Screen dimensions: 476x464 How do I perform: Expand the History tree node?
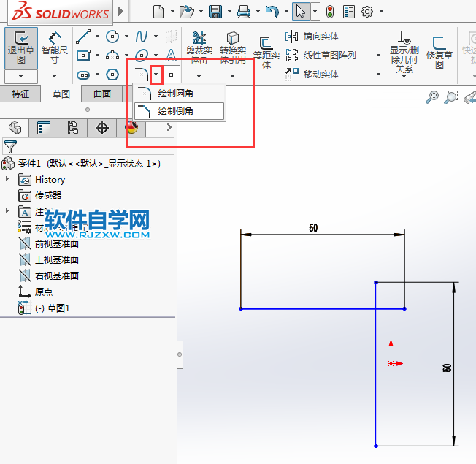(7, 178)
